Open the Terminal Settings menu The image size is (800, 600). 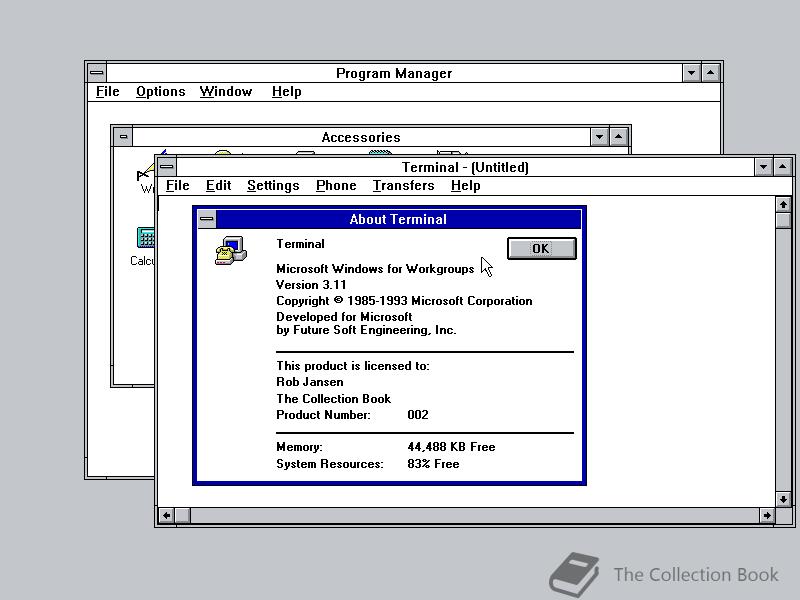[273, 186]
